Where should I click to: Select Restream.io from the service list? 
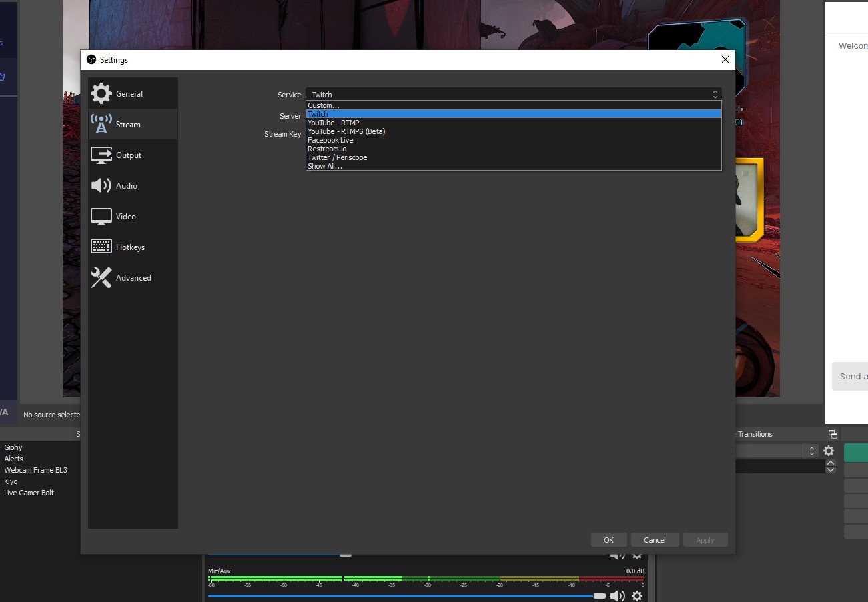pos(327,149)
